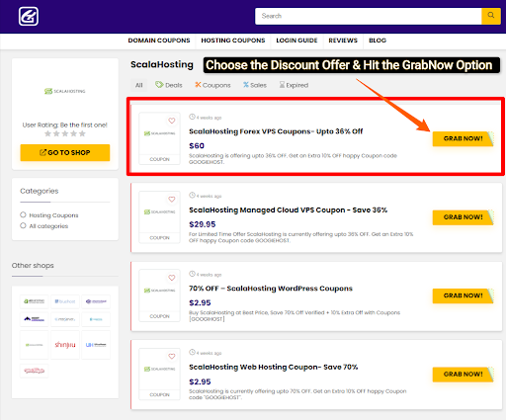Click the Go To Shop button
This screenshot has width=506, height=420.
point(65,152)
